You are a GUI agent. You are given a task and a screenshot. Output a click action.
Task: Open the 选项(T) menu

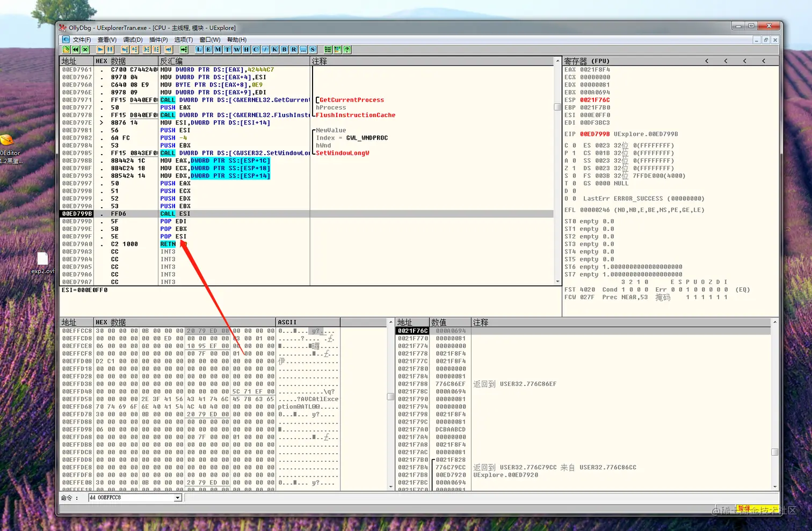click(184, 40)
